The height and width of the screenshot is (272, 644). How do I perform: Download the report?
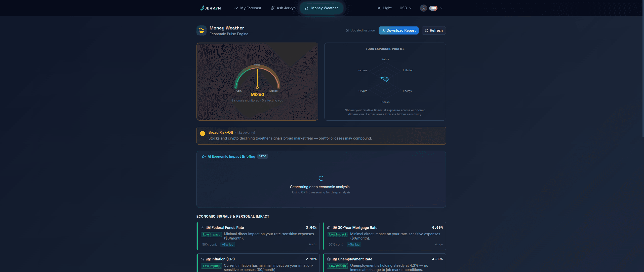click(x=398, y=30)
